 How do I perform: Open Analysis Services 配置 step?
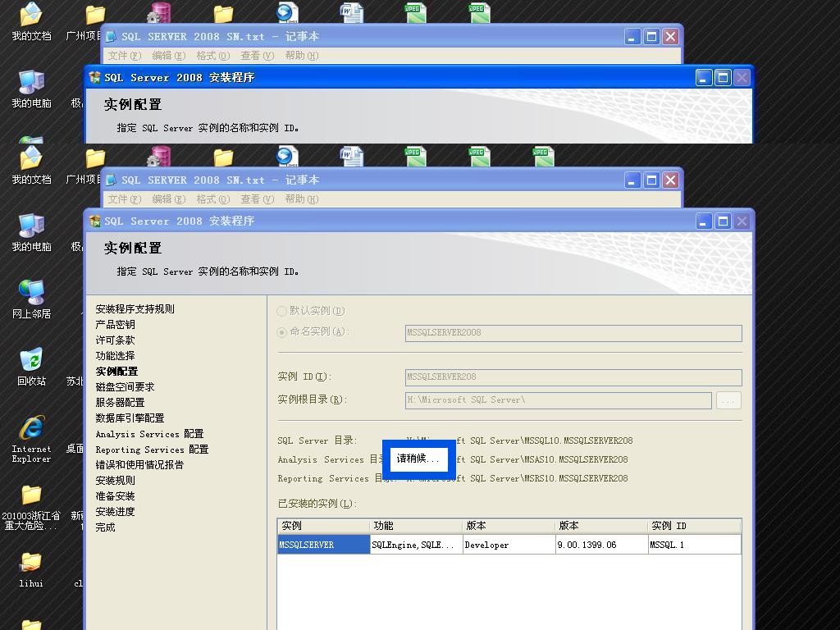point(149,434)
